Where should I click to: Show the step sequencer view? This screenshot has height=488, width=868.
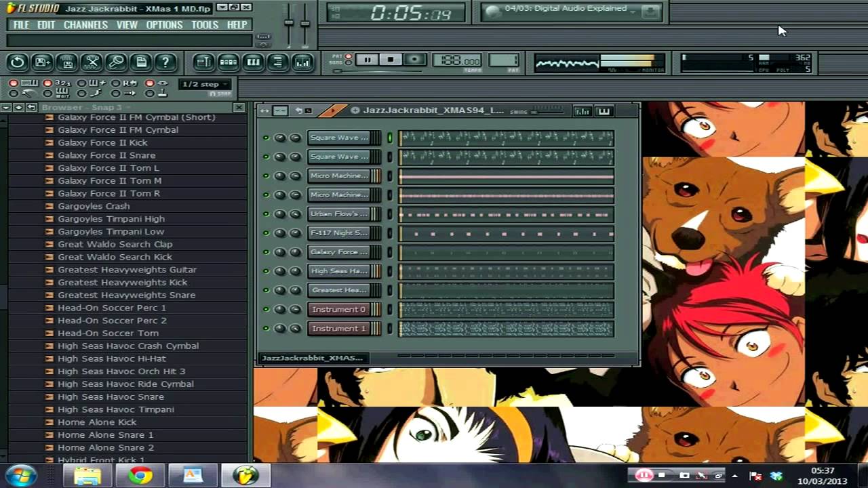click(229, 62)
